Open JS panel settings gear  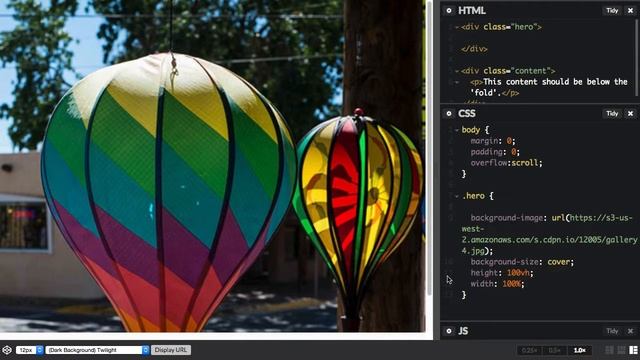point(449,331)
